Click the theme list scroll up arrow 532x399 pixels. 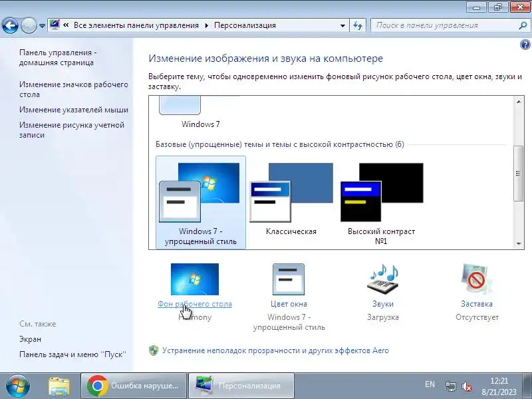[519, 102]
